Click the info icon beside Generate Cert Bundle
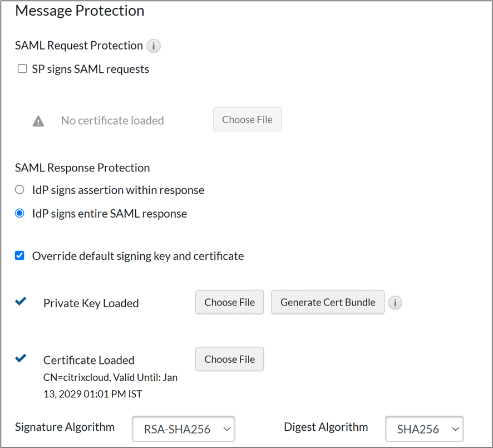 pyautogui.click(x=395, y=303)
